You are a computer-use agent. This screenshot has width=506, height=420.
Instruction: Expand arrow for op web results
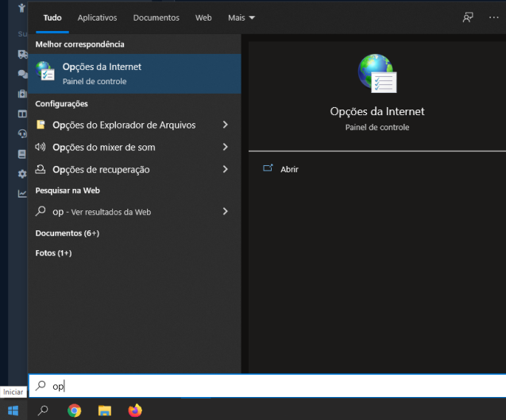click(x=226, y=211)
